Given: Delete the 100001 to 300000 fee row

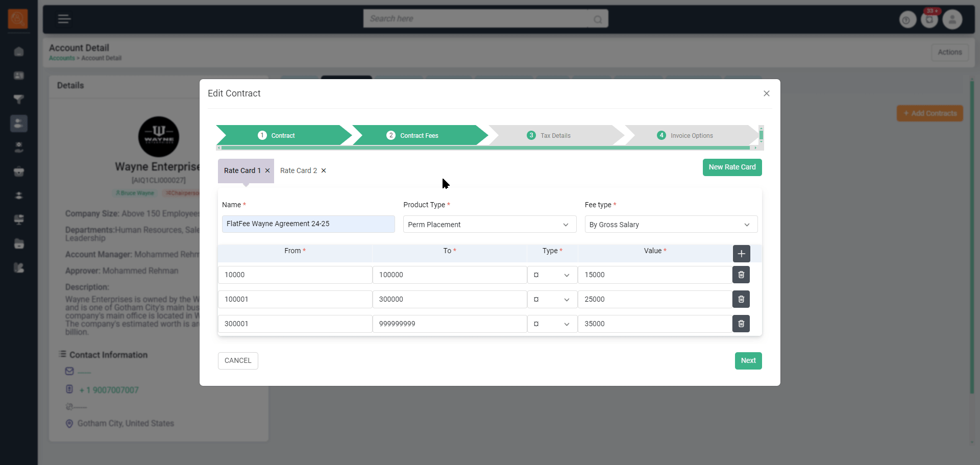Looking at the screenshot, I should (741, 299).
